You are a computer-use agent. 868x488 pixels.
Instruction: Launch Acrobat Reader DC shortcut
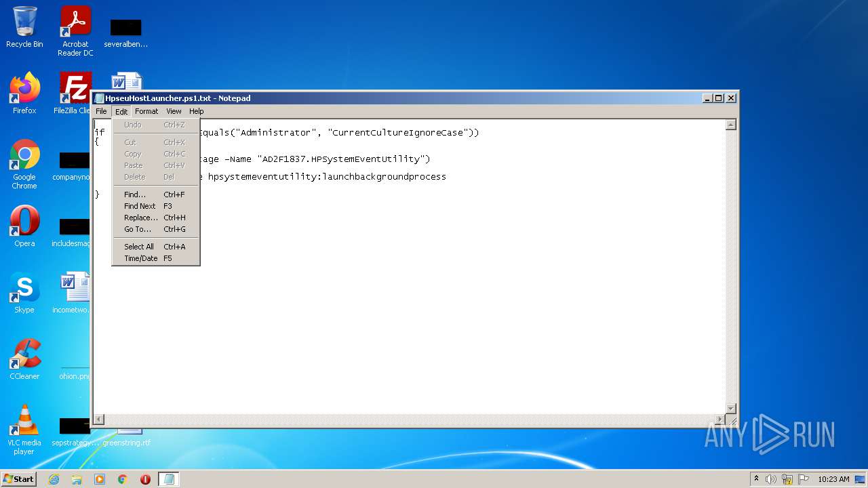pos(75,31)
